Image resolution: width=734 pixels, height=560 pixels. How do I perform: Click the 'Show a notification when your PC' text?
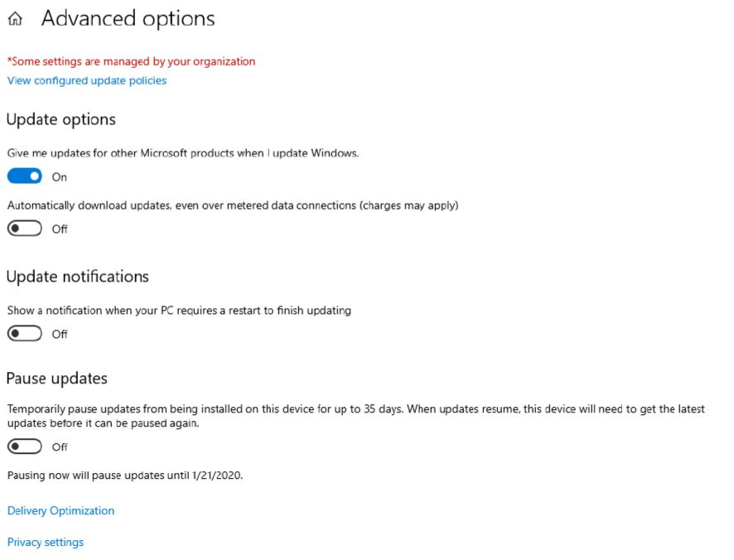pos(179,311)
